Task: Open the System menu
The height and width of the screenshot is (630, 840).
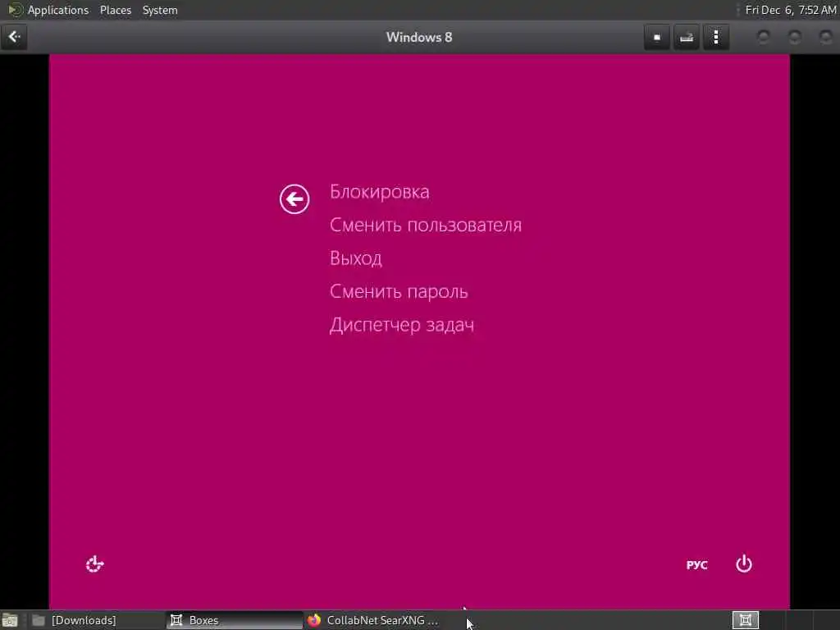Action: pyautogui.click(x=160, y=10)
